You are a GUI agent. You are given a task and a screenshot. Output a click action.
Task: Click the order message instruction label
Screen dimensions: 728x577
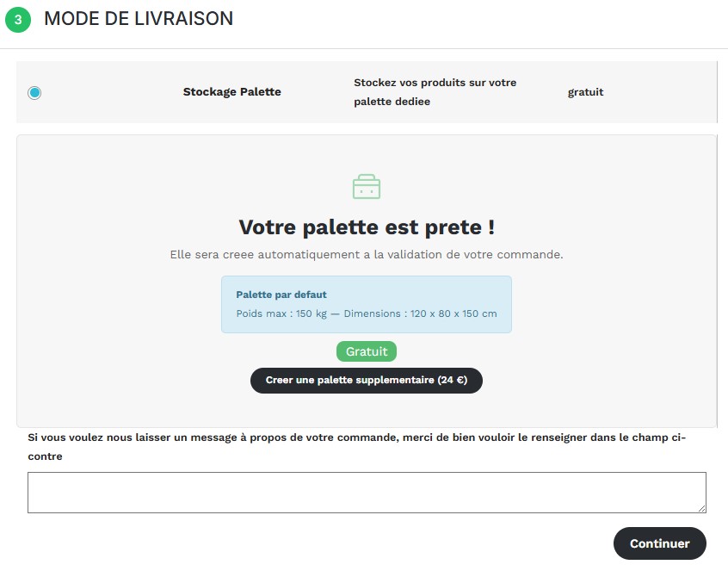[x=356, y=446]
